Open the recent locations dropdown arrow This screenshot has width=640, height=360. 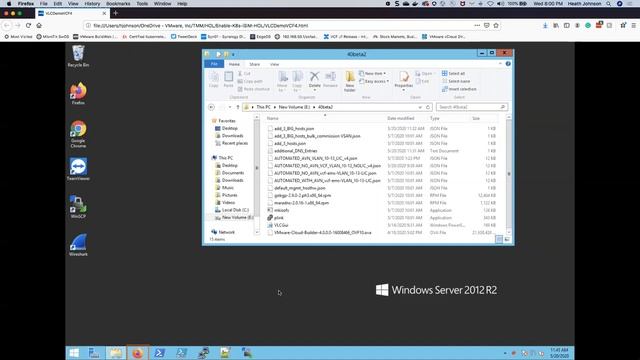point(230,107)
